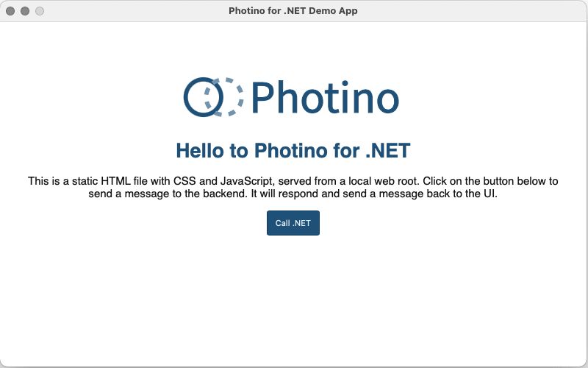
Task: Click the empty white area below the Call .NET button
Action: tap(293, 302)
